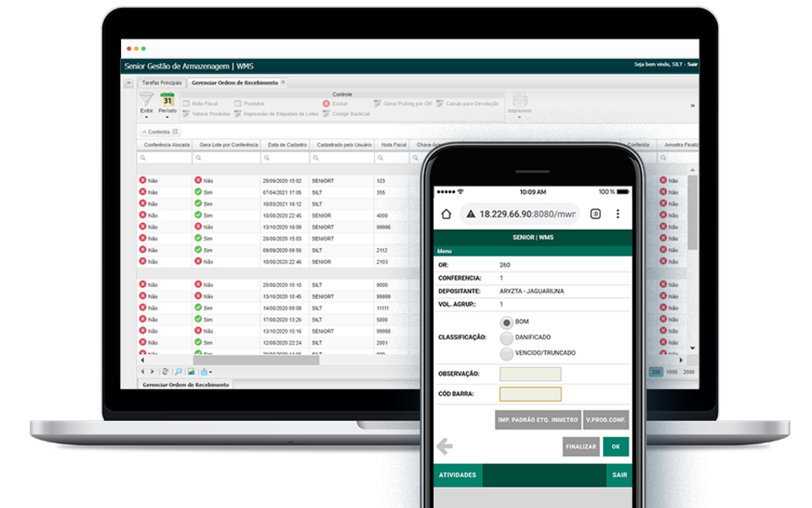
Task: Set page size to 200
Action: tap(656, 373)
